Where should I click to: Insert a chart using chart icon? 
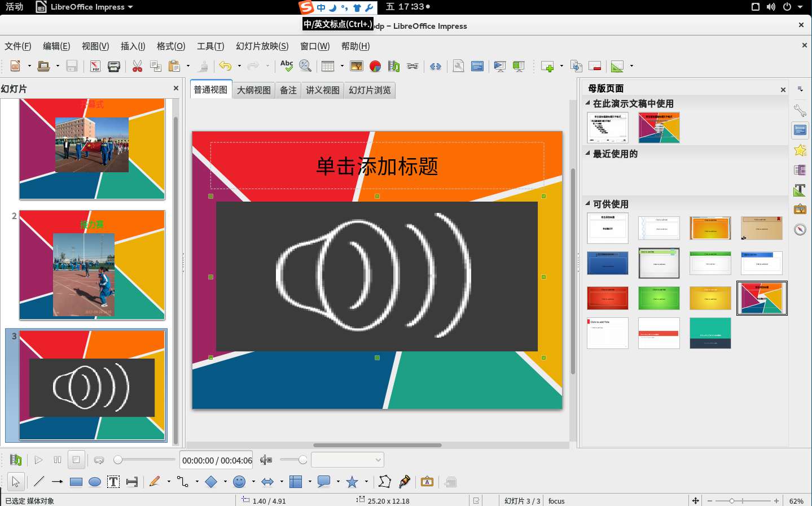[375, 66]
